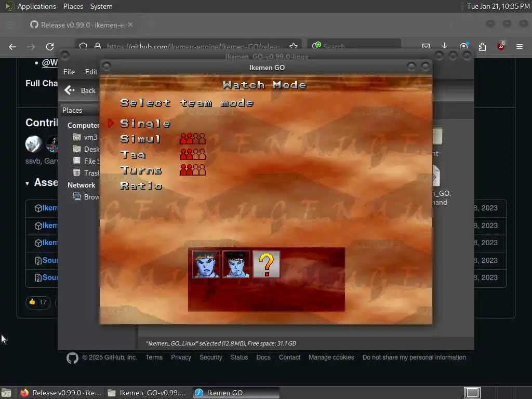Open the System panel menu
Screen dimensions: 532x399
(x=101, y=6)
